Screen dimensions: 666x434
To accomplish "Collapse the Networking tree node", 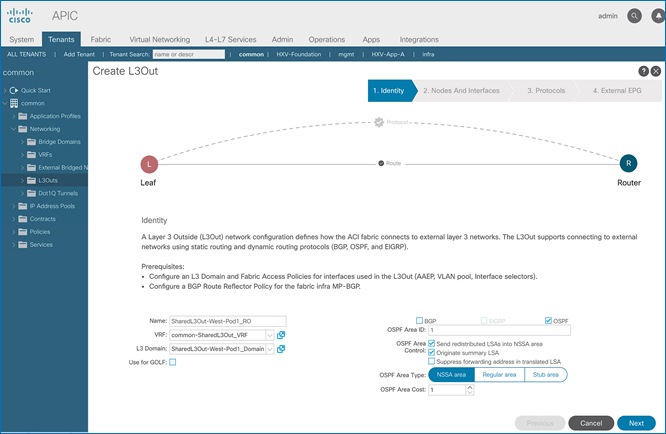I will point(14,129).
